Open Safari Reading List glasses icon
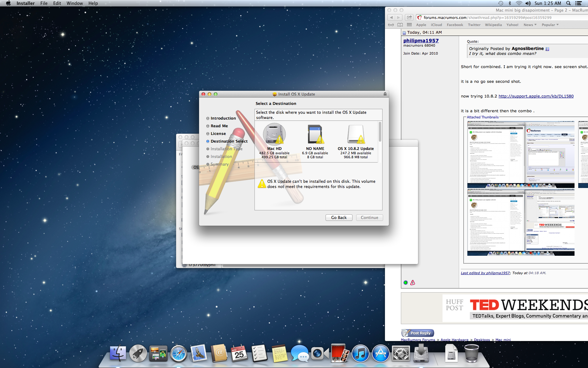This screenshot has height=368, width=588. (x=391, y=25)
